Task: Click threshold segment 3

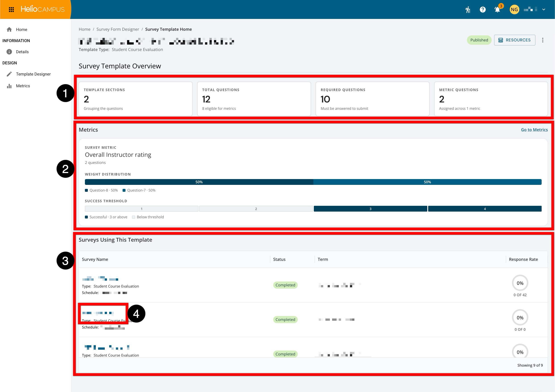Action: 370,209
